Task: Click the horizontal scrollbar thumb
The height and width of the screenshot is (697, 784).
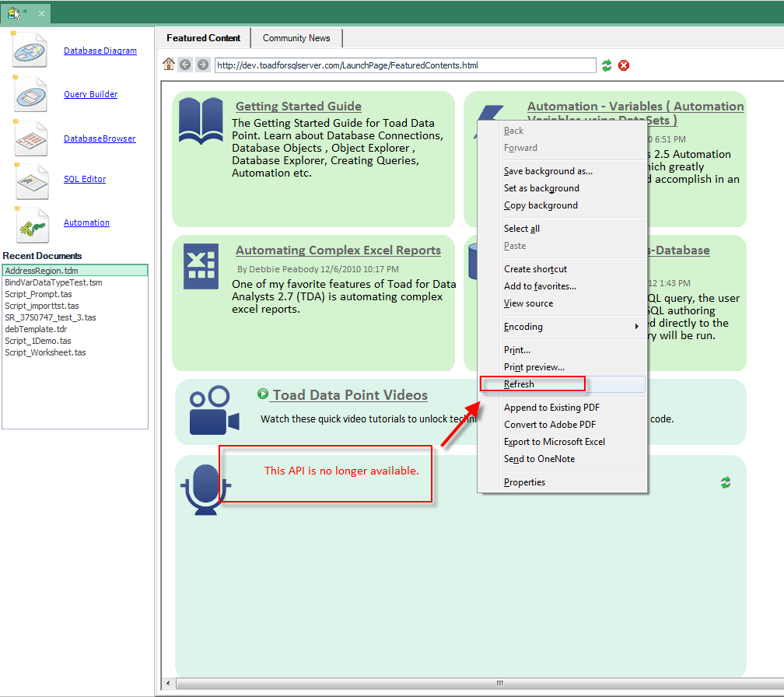Action: point(480,683)
